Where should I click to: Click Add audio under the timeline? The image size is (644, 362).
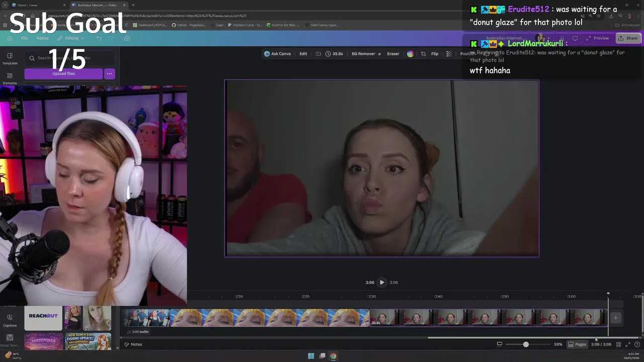(137, 332)
